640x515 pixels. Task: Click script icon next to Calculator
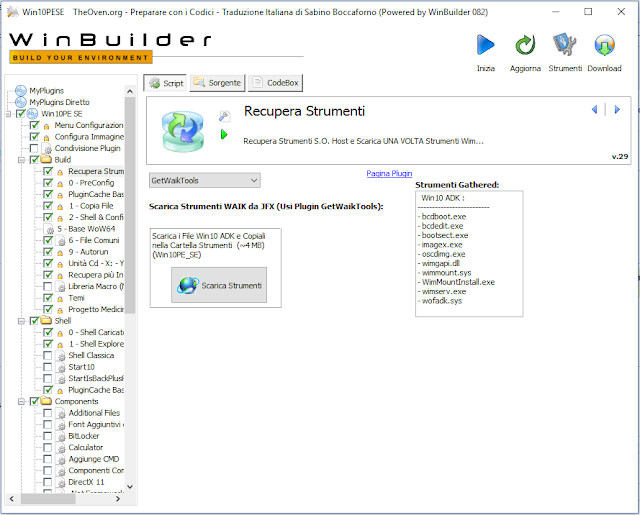pos(60,448)
